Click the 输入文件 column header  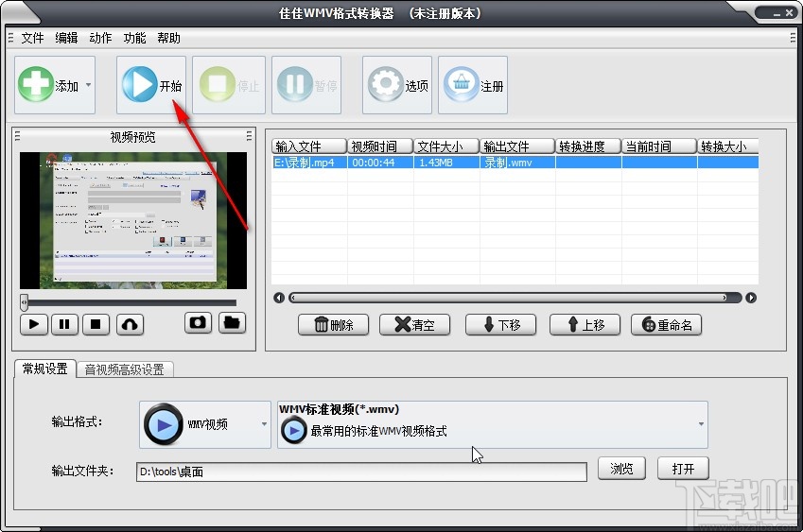click(x=309, y=146)
